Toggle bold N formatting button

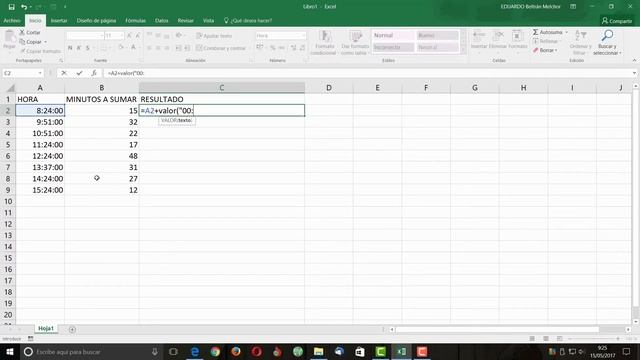click(70, 48)
